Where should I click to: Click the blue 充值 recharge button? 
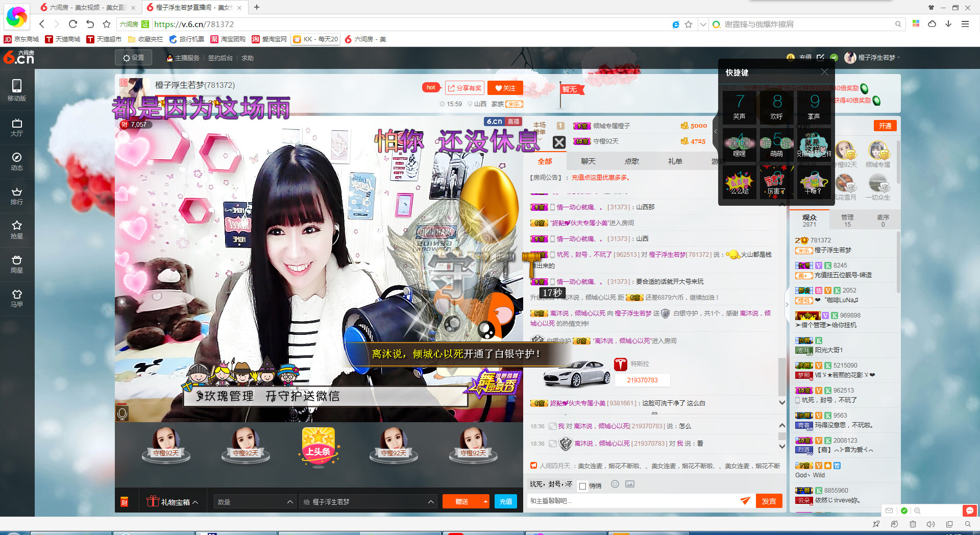click(506, 502)
